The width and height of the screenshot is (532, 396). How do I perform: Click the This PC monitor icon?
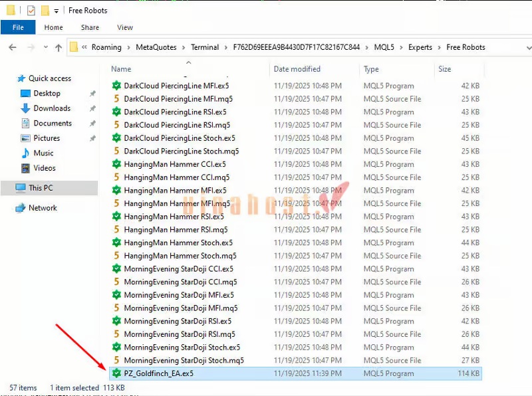click(21, 188)
